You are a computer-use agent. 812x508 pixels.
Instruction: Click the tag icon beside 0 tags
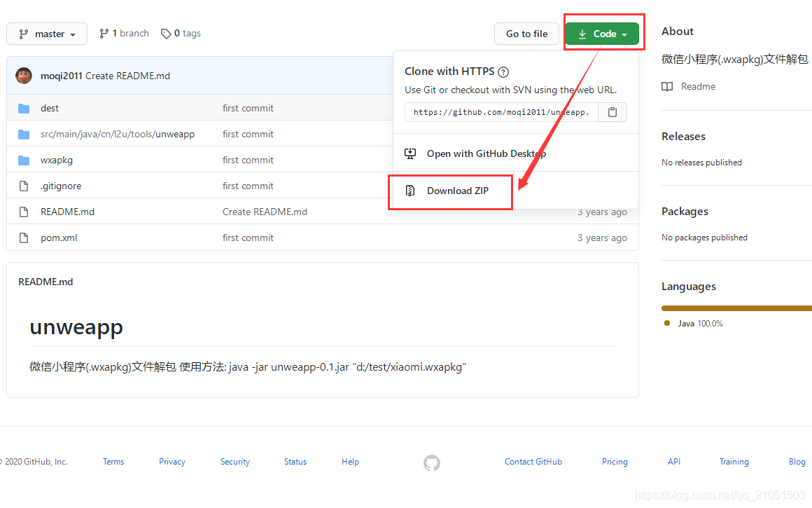(x=166, y=34)
